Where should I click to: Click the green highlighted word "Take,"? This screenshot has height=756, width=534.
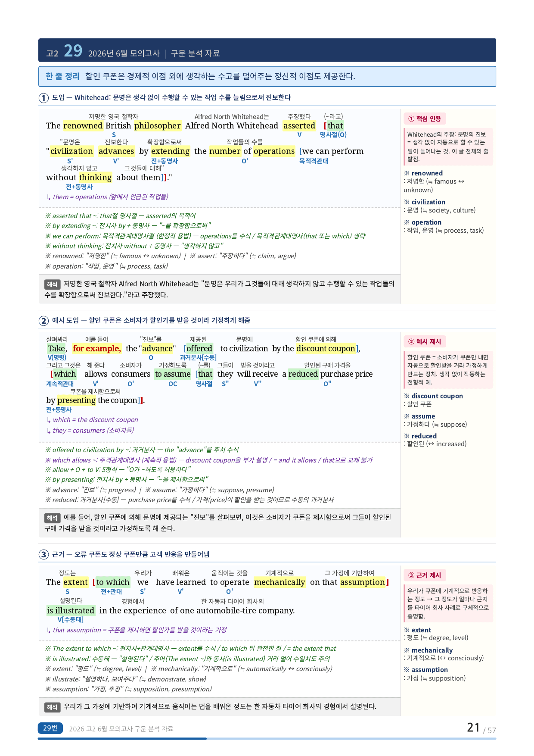click(57, 348)
